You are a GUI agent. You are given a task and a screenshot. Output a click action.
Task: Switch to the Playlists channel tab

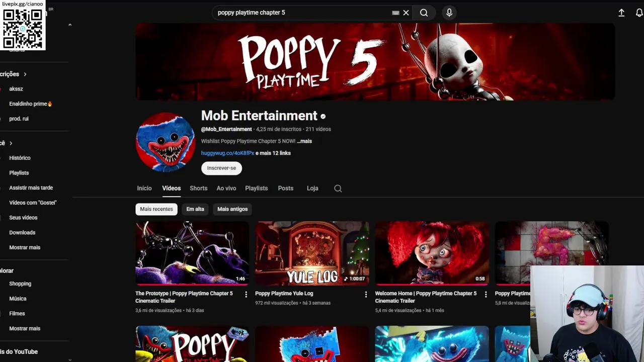coord(256,188)
